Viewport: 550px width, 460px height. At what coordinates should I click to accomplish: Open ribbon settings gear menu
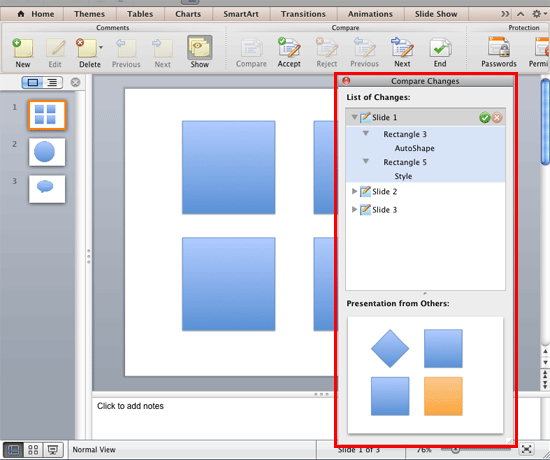pos(539,14)
